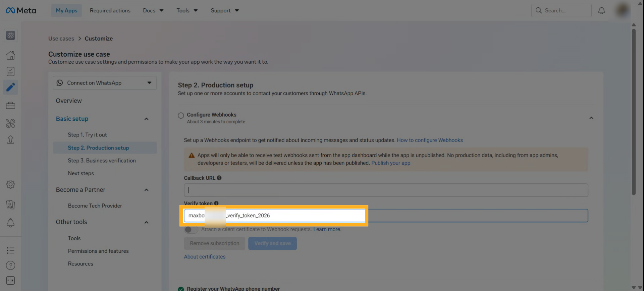Viewport: 644px width, 291px height.
Task: Open the publish upload icon in sidebar
Action: [10, 139]
